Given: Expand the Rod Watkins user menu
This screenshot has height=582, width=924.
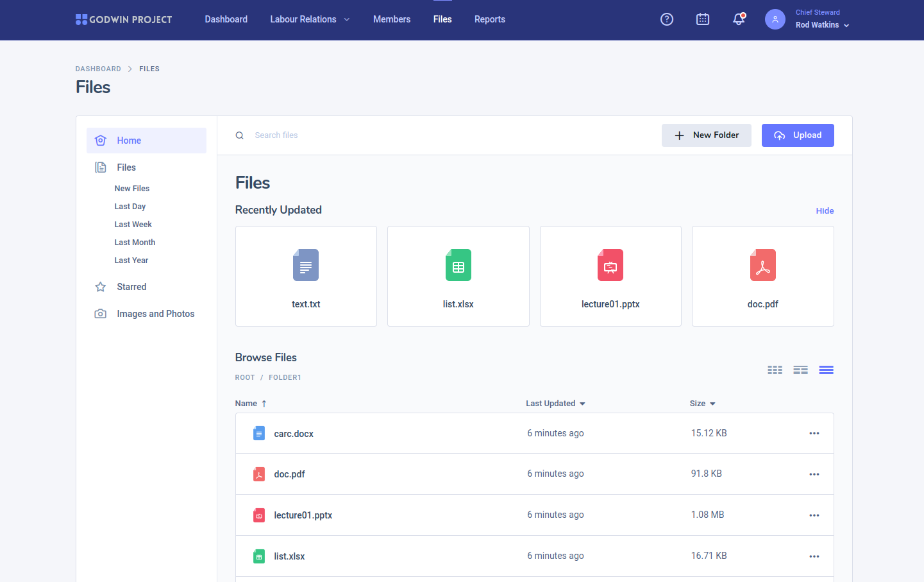Looking at the screenshot, I should pyautogui.click(x=822, y=25).
